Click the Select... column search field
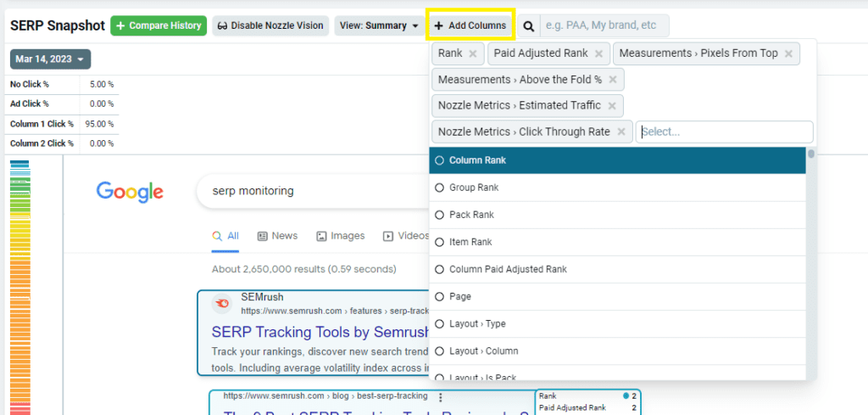This screenshot has height=415, width=868. point(724,132)
